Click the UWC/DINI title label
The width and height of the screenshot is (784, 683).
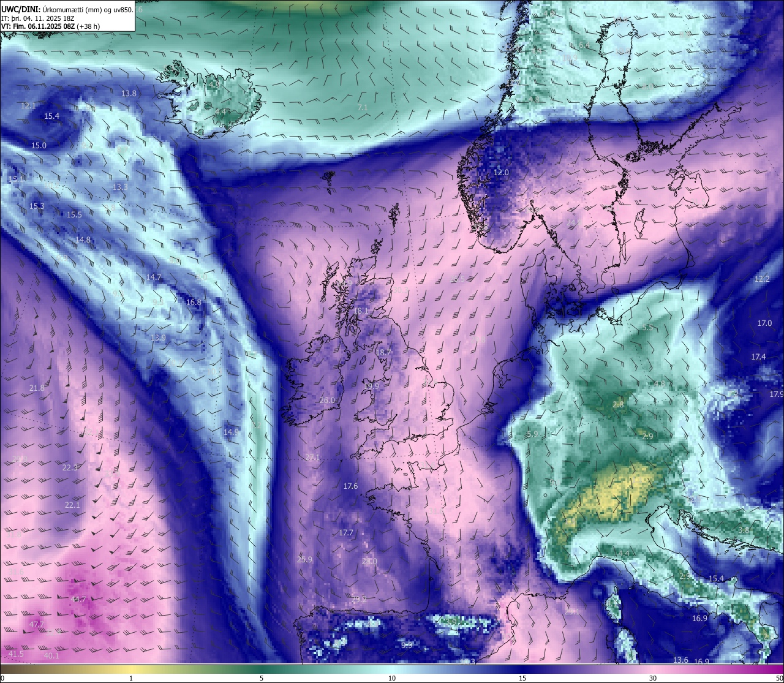coord(20,9)
